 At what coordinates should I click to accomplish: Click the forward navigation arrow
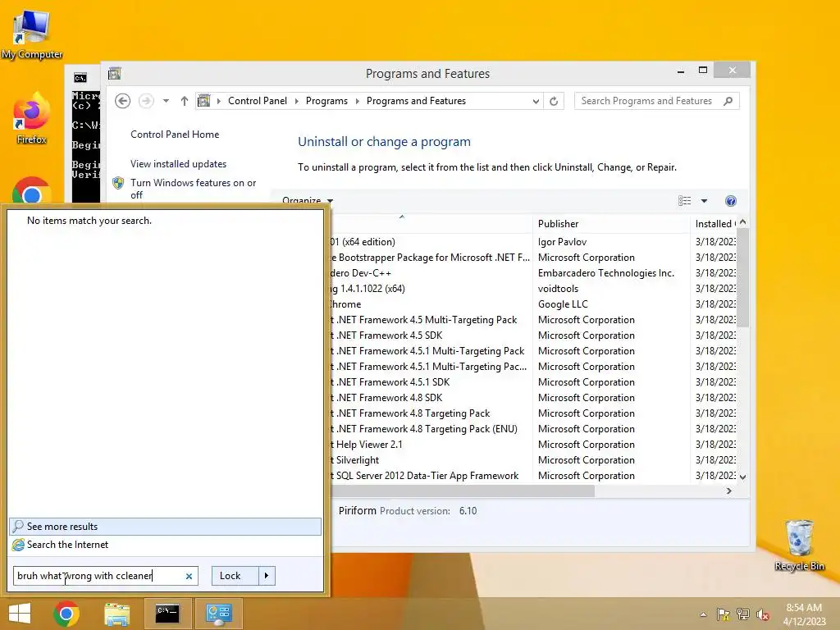[146, 101]
